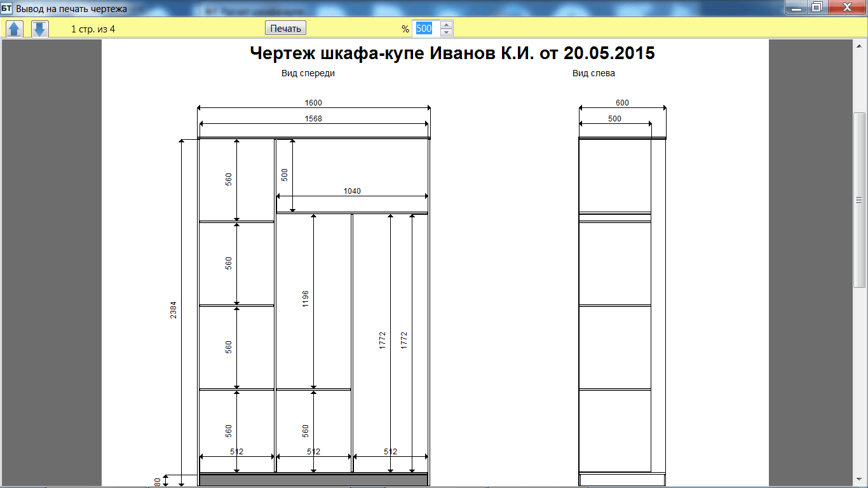Click the scrollbar up arrow
Viewport: 868px width, 488px height.
point(860,45)
